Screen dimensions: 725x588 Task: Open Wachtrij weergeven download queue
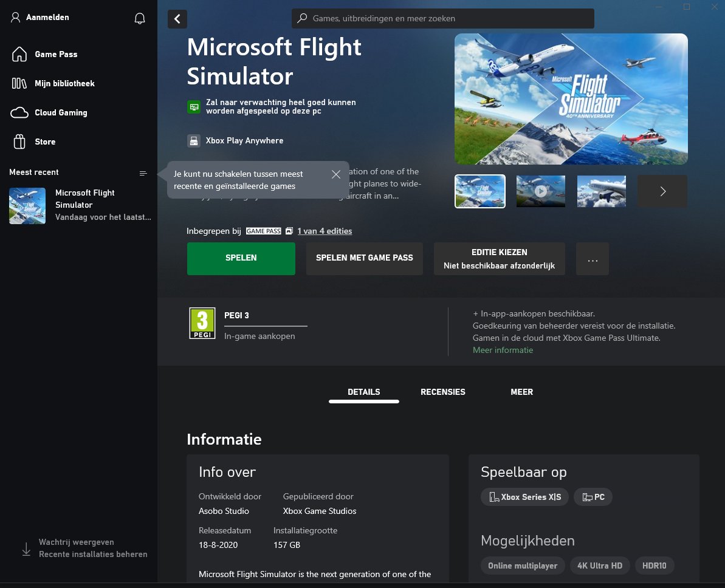point(76,542)
